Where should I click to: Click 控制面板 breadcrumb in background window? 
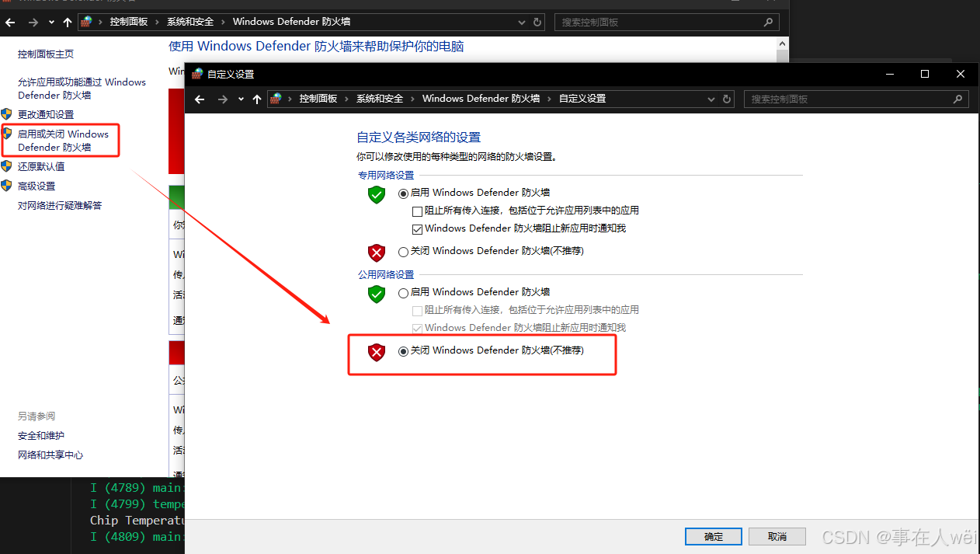click(129, 22)
